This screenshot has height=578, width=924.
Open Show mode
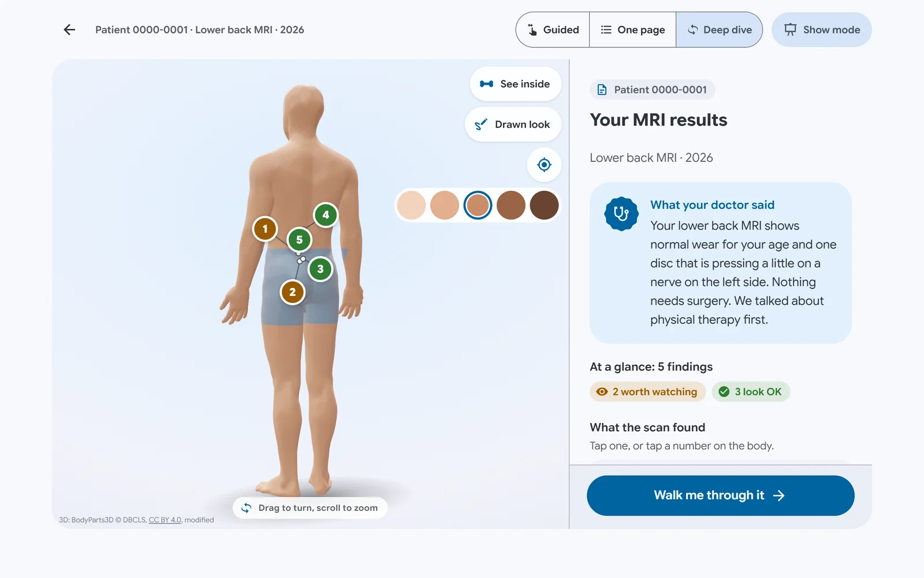[x=822, y=29]
